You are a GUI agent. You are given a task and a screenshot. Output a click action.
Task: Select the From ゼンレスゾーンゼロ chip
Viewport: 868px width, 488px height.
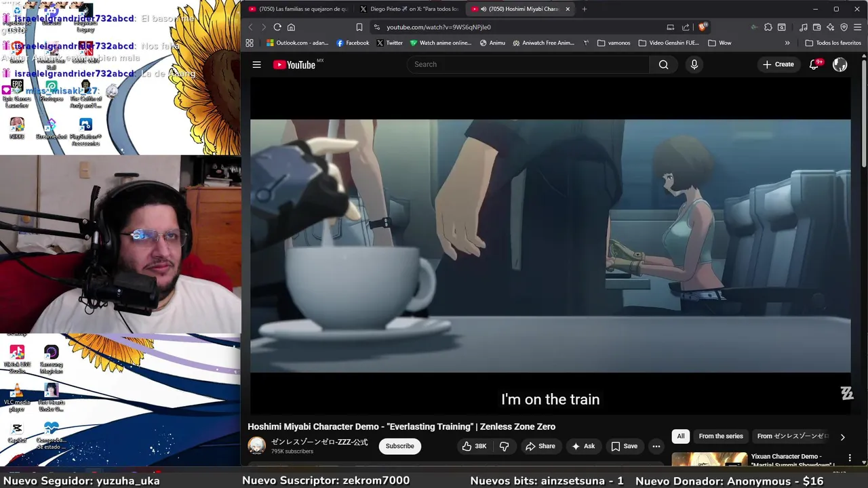(x=792, y=436)
